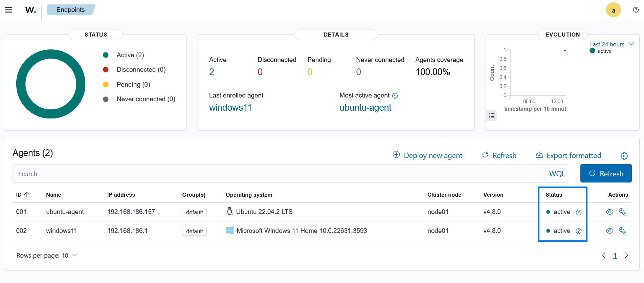
Task: Select the Endpoints breadcrumb tab
Action: click(70, 10)
